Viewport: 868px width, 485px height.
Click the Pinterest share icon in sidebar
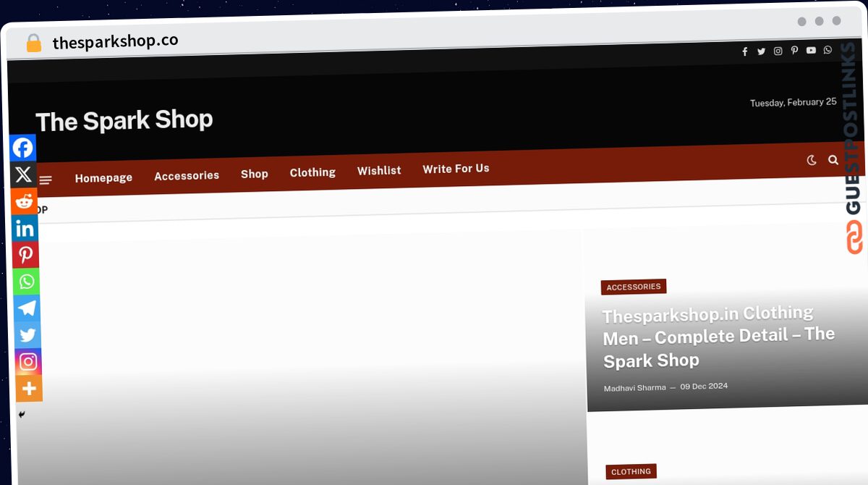pyautogui.click(x=25, y=256)
